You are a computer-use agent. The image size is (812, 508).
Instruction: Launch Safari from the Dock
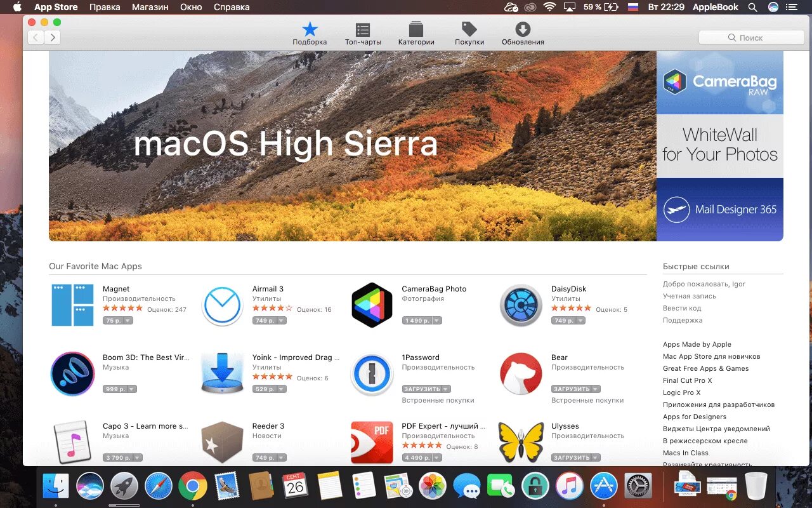(159, 487)
